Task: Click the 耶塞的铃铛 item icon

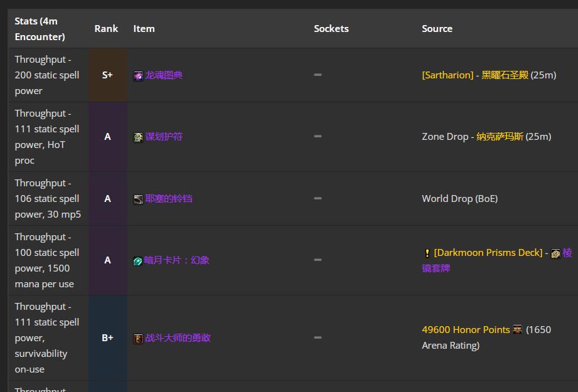Action: [x=138, y=199]
